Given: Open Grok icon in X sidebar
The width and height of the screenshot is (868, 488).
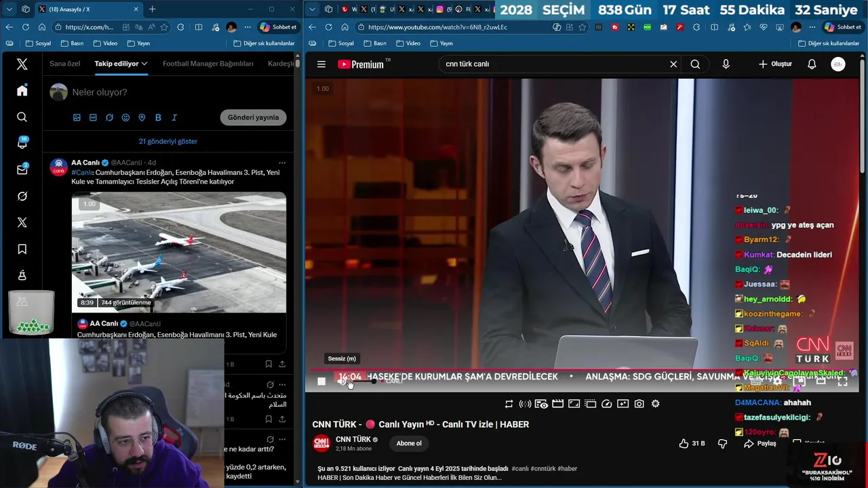Looking at the screenshot, I should (x=22, y=196).
